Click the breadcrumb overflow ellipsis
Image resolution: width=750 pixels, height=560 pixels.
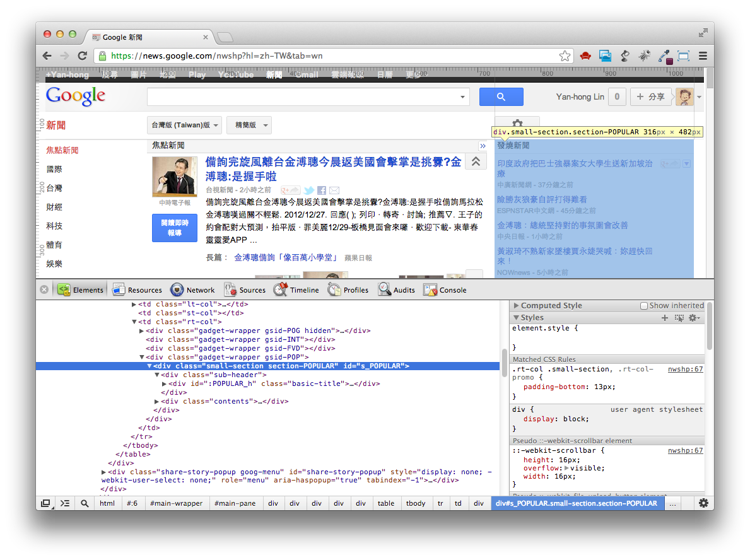pos(672,503)
